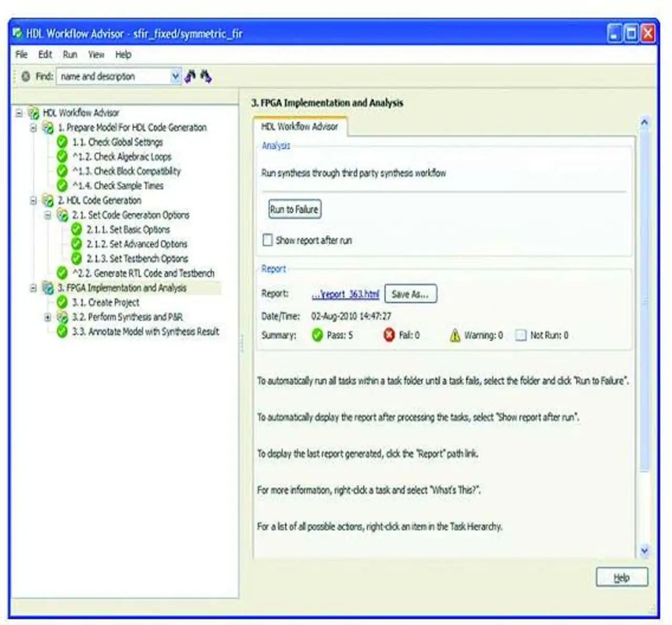Click green check icon beside Check Global Settings
672x625 pixels.
(x=62, y=142)
